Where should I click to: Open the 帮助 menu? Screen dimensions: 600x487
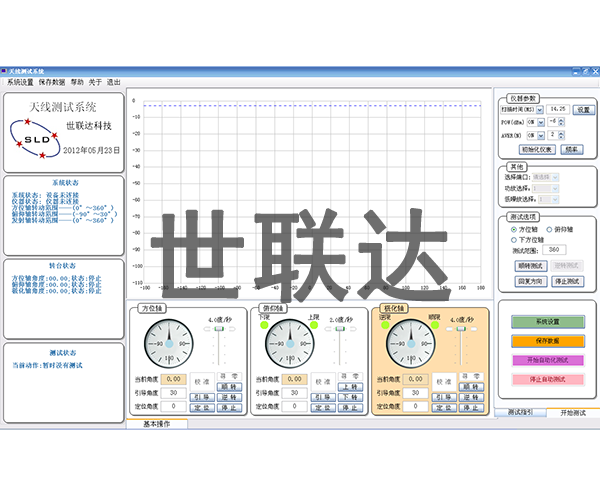tap(77, 82)
